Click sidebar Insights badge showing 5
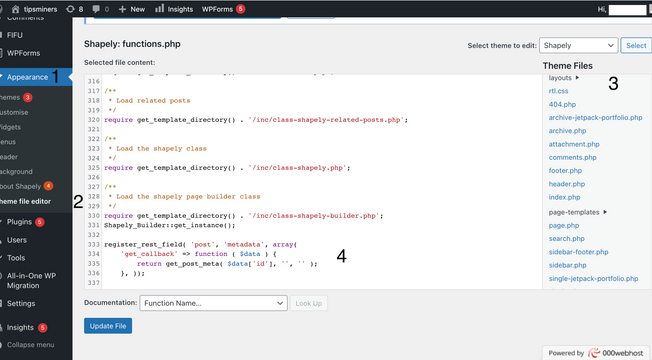 tap(42, 328)
